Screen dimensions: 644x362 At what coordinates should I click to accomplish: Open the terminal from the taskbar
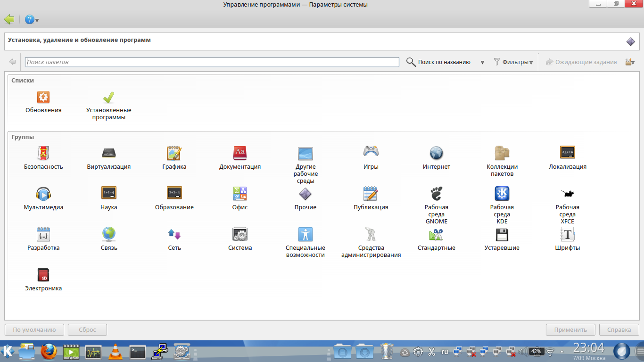[137, 351]
